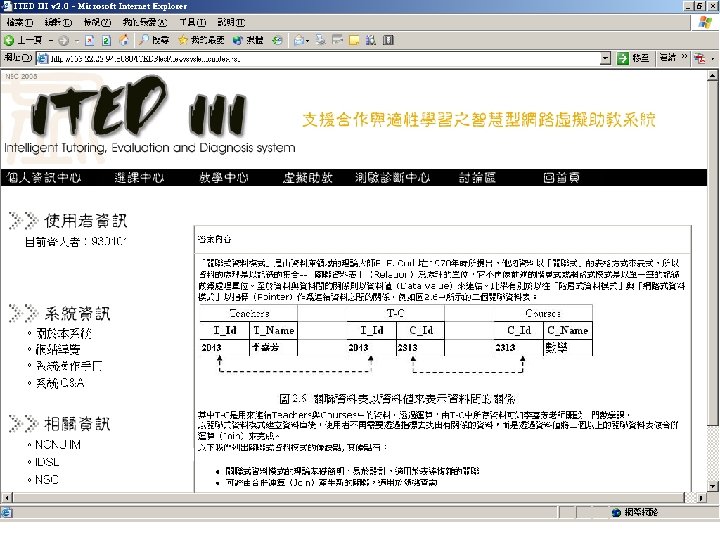This screenshot has width=720, height=540.
Task: Click the Courses table title
Action: click(543, 314)
